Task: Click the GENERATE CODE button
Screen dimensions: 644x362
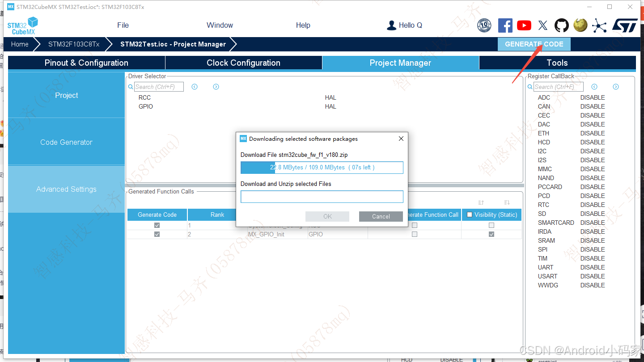Action: tap(534, 44)
